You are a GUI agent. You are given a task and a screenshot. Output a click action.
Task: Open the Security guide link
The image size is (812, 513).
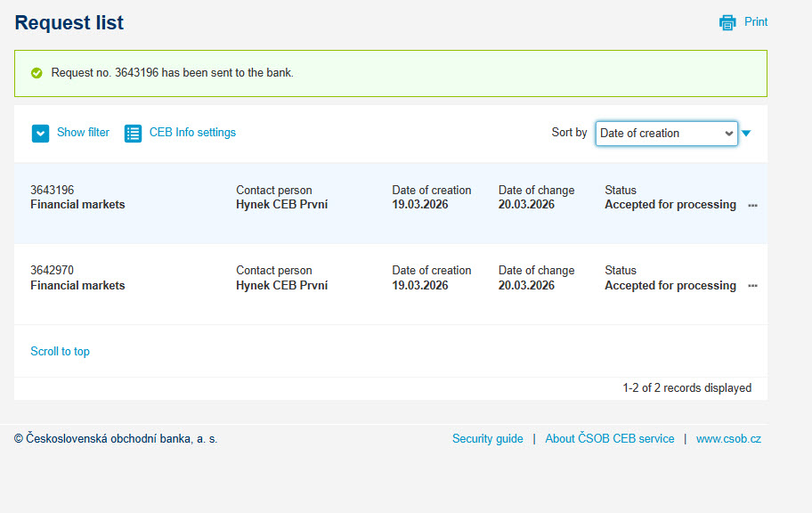[487, 439]
